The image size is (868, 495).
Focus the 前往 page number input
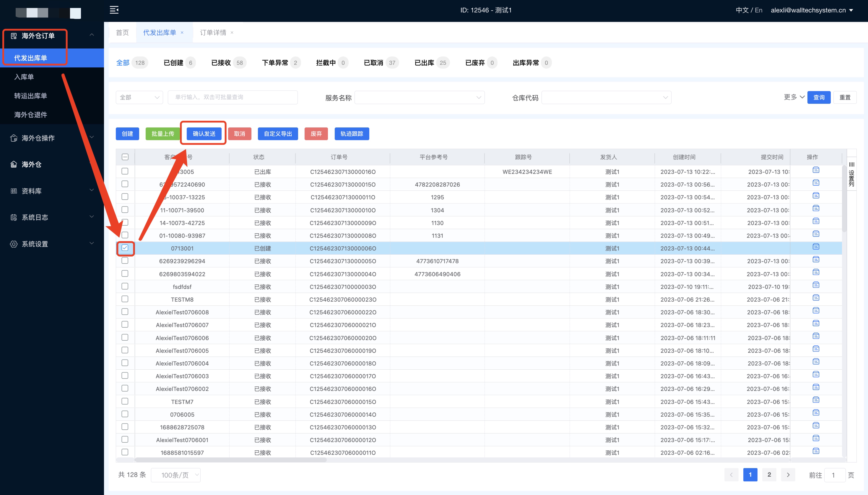tap(835, 475)
